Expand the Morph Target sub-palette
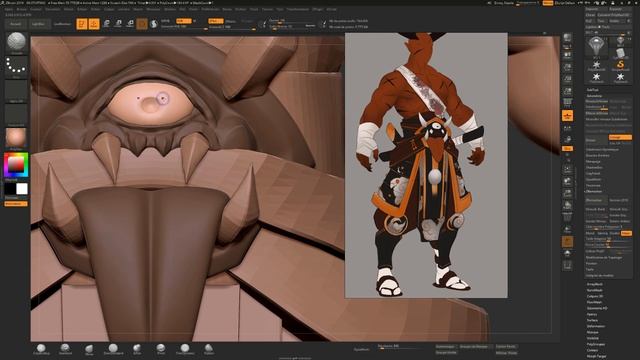 click(596, 356)
